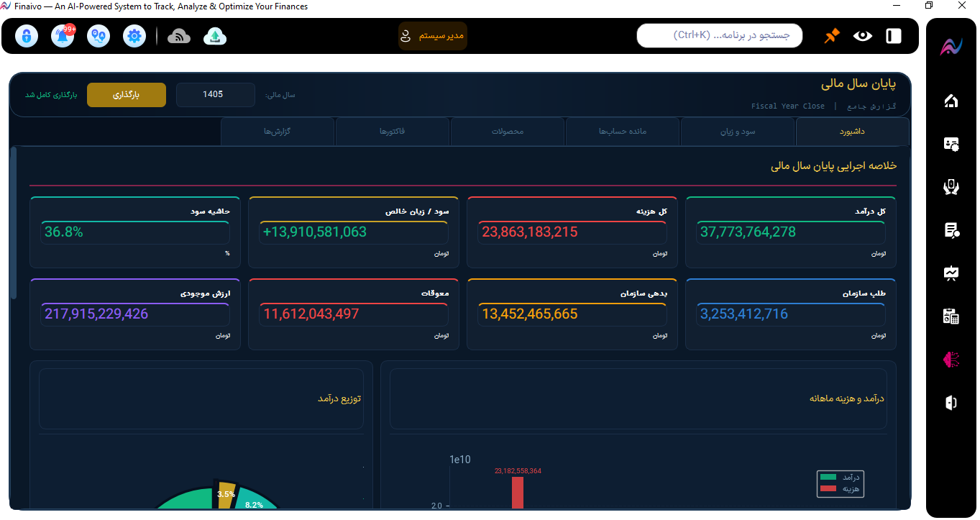
Task: Open the مانده حساب‌ها tab
Action: (x=623, y=132)
